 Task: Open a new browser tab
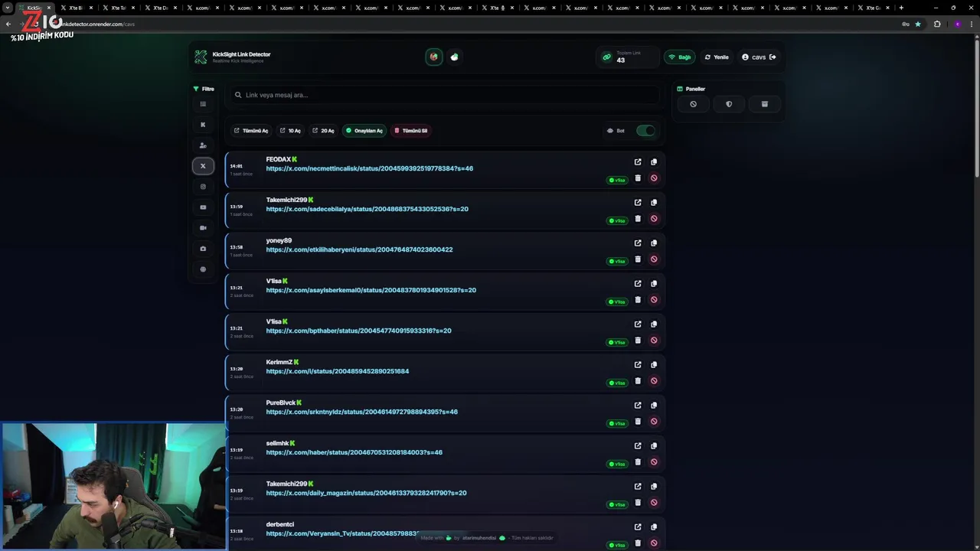pyautogui.click(x=901, y=8)
